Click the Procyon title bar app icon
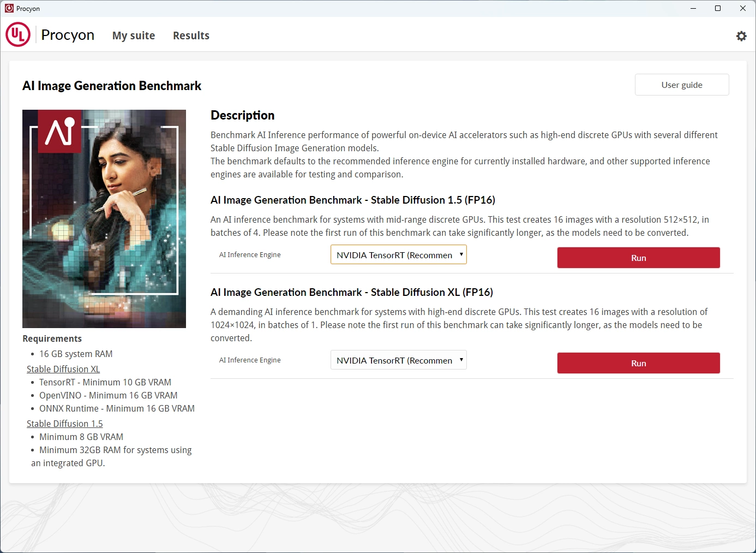756x553 pixels. point(9,8)
